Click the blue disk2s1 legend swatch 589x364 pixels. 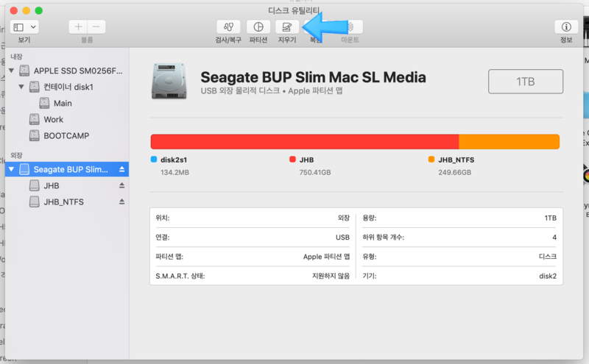pyautogui.click(x=154, y=159)
